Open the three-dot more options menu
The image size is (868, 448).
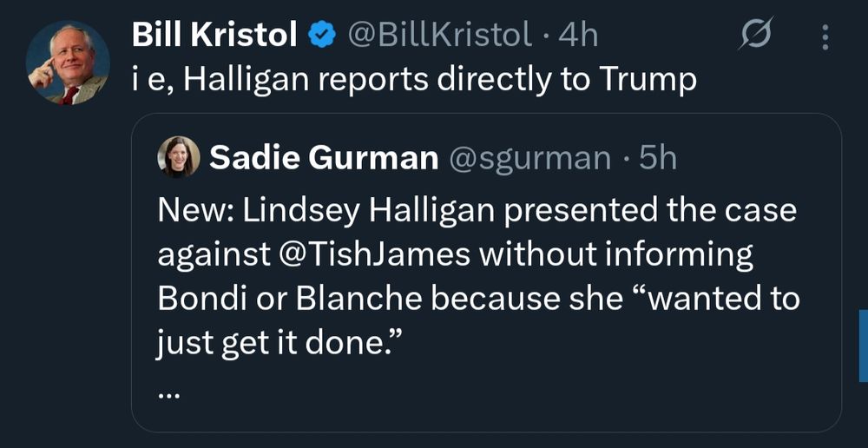tap(825, 36)
